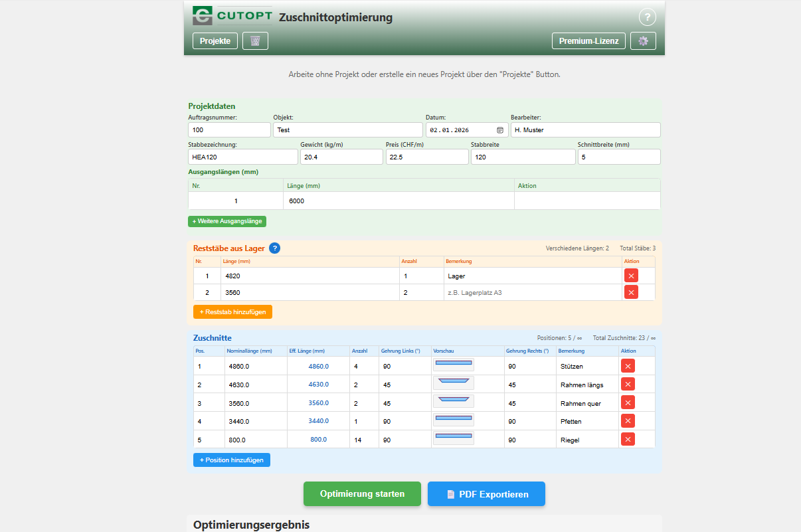This screenshot has height=532, width=801.
Task: Start the optimization
Action: (362, 493)
